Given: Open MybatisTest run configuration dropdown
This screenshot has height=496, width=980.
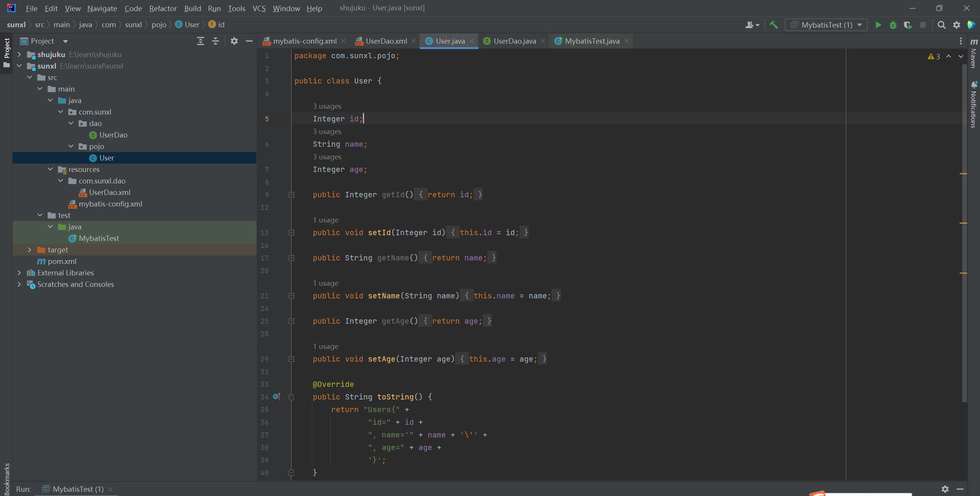Looking at the screenshot, I should click(826, 25).
